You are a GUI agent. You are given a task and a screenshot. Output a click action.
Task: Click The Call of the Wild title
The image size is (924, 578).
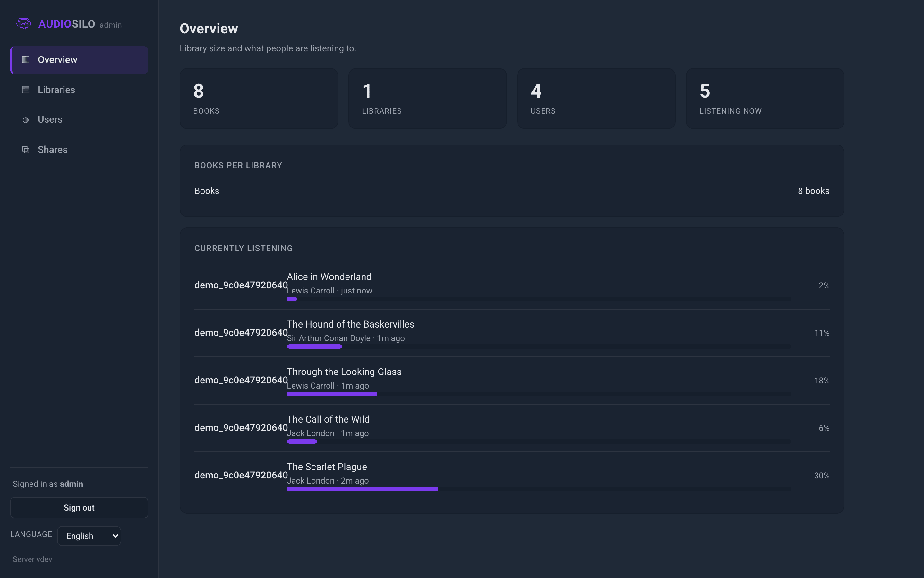click(328, 419)
